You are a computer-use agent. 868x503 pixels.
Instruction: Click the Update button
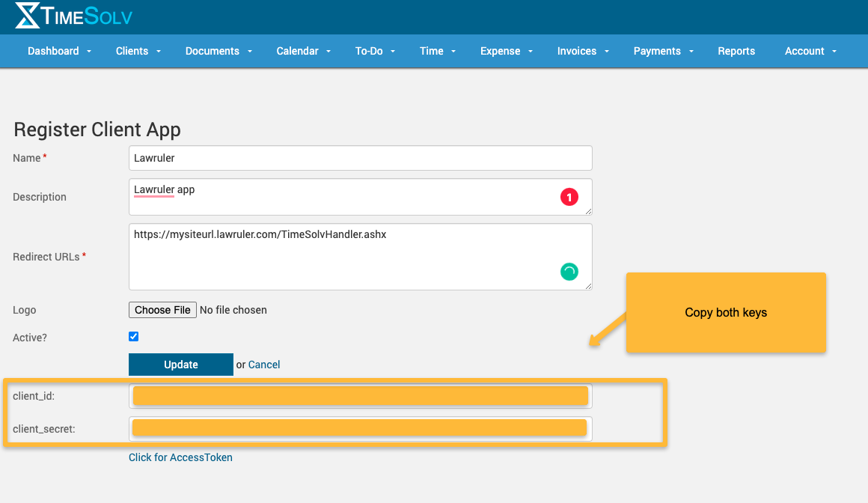[181, 365]
